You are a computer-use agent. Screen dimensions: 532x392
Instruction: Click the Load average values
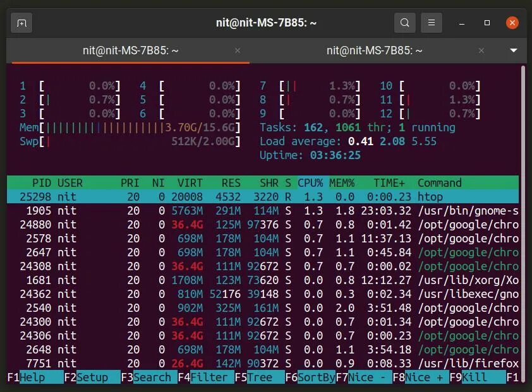(x=392, y=141)
